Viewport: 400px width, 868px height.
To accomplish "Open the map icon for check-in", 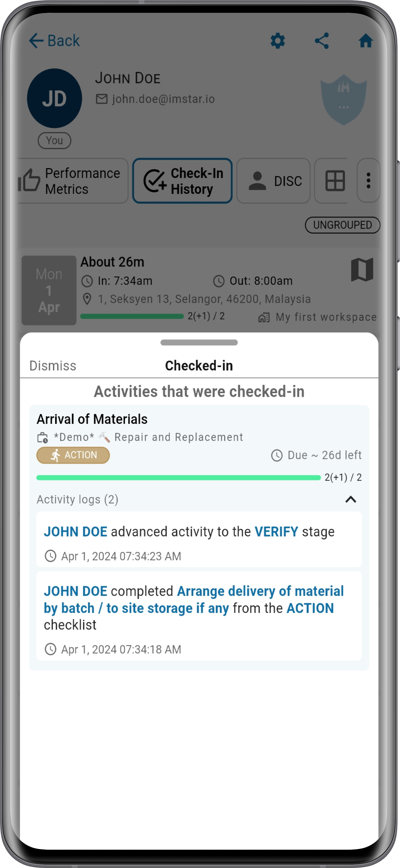I will click(x=362, y=270).
